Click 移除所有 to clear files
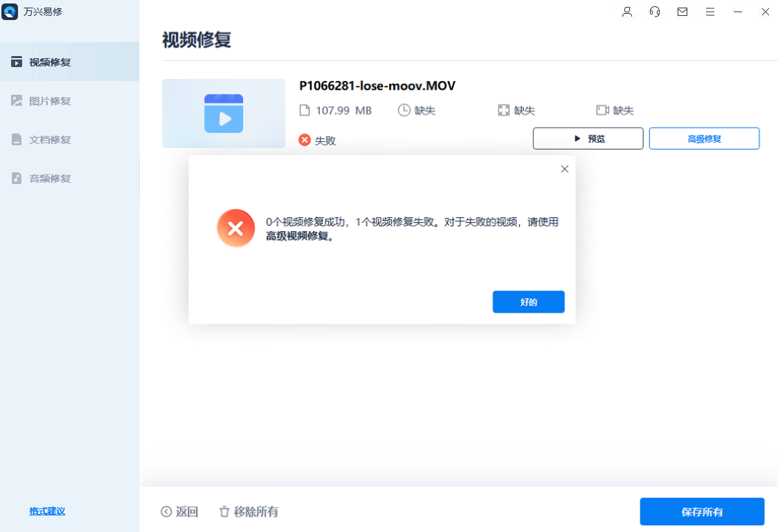 [248, 511]
